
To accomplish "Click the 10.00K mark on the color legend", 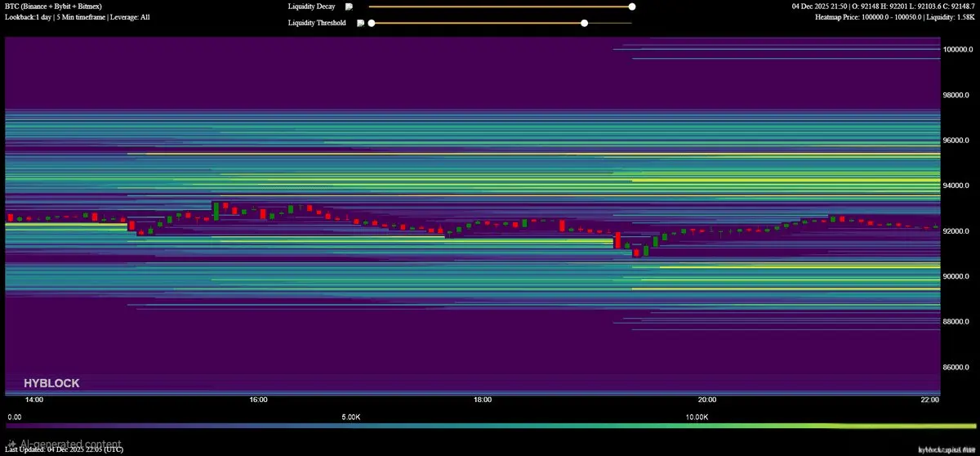I will pyautogui.click(x=697, y=417).
